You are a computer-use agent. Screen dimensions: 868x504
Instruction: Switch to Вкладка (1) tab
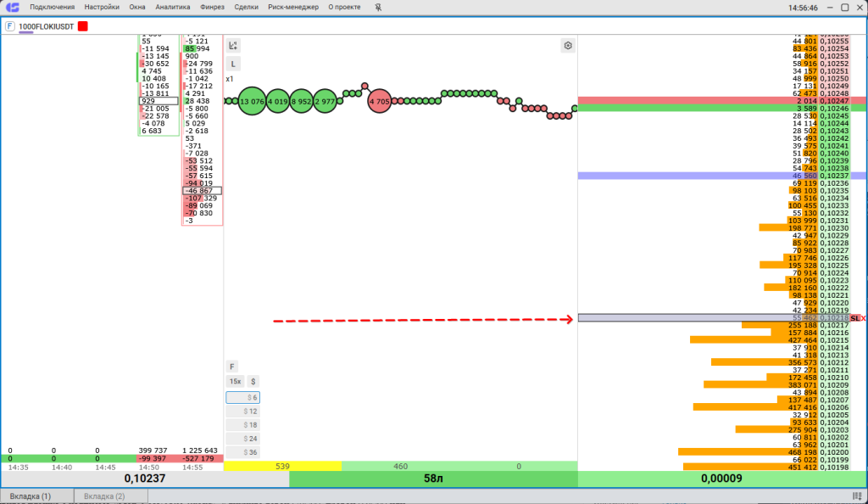coord(37,496)
